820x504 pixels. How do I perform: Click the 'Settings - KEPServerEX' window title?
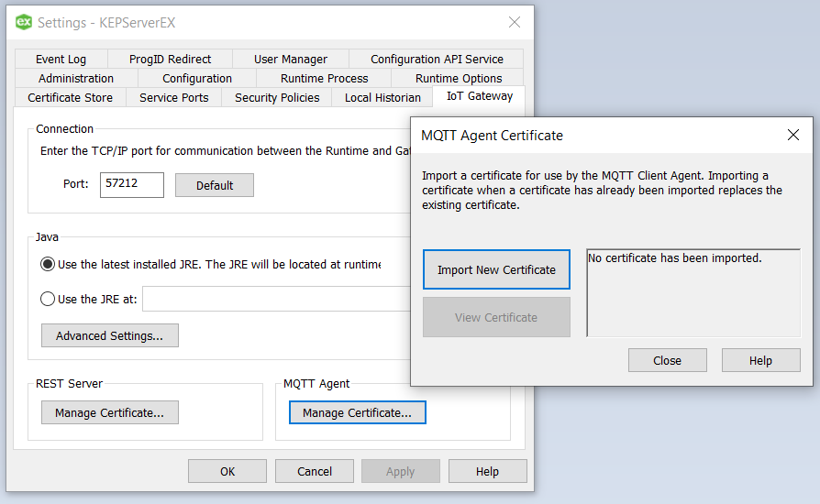[106, 23]
